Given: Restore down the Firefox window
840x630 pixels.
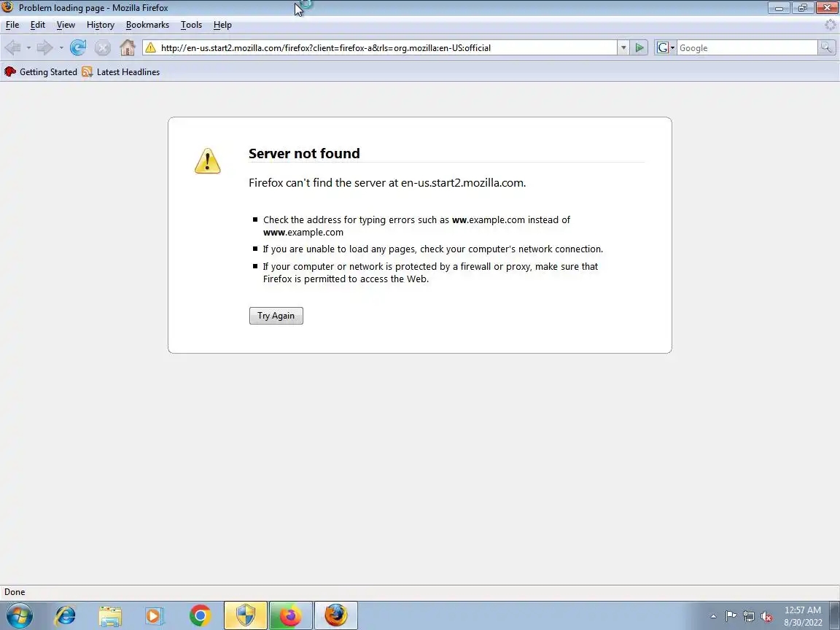Looking at the screenshot, I should tap(803, 7).
